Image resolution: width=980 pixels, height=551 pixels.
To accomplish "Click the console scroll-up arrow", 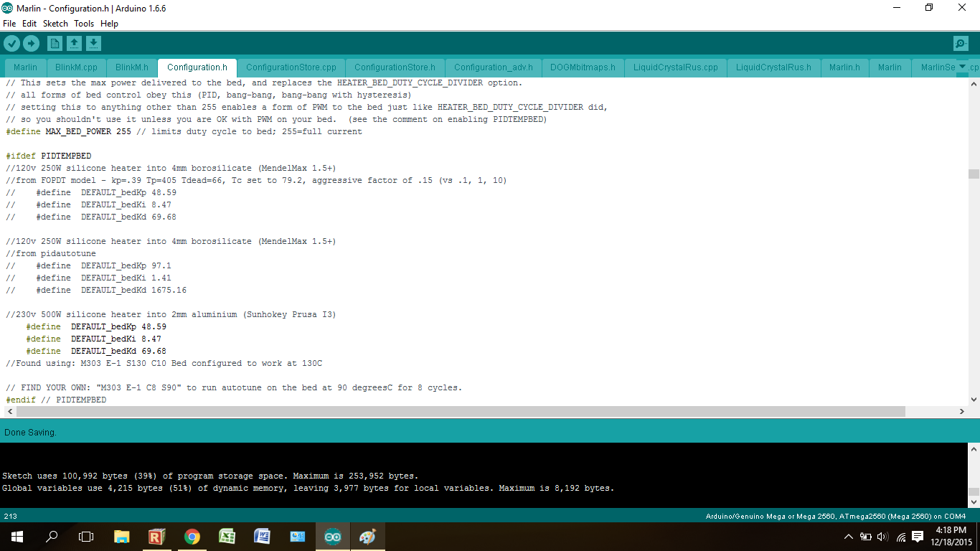I will coord(974,449).
